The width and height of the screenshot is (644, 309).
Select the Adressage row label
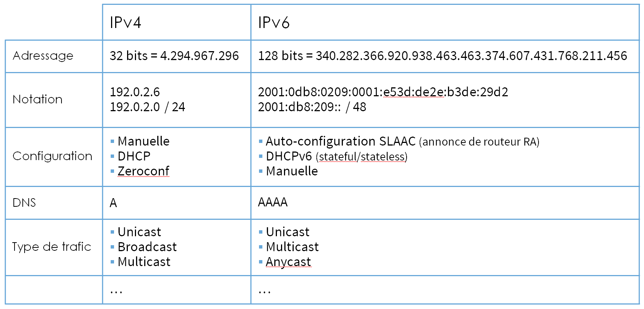click(x=43, y=56)
